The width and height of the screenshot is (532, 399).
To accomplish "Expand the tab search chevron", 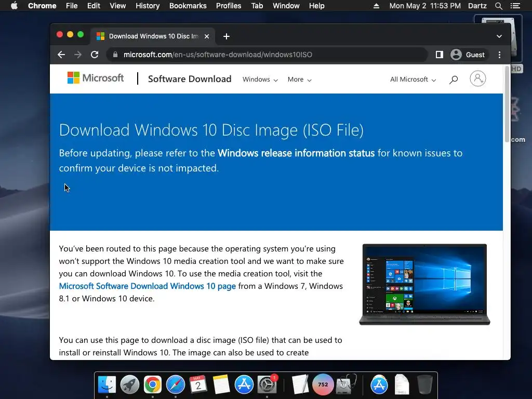I will [499, 36].
